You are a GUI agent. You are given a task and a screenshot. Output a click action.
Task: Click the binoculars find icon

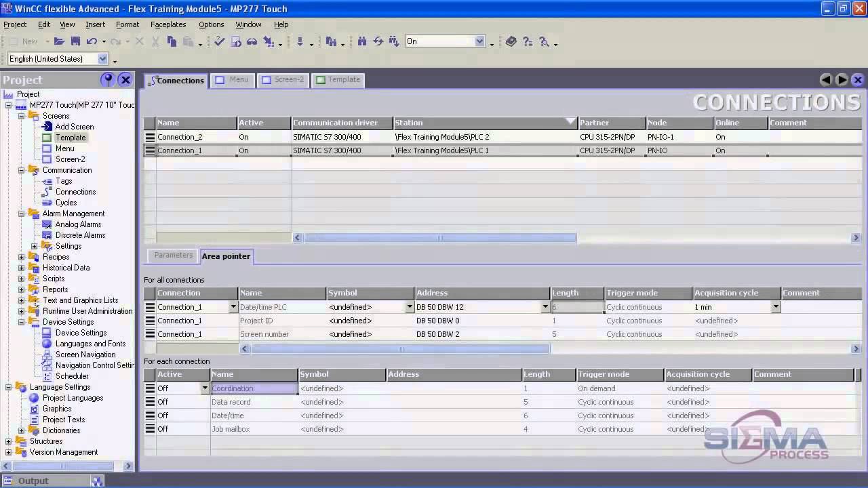362,41
